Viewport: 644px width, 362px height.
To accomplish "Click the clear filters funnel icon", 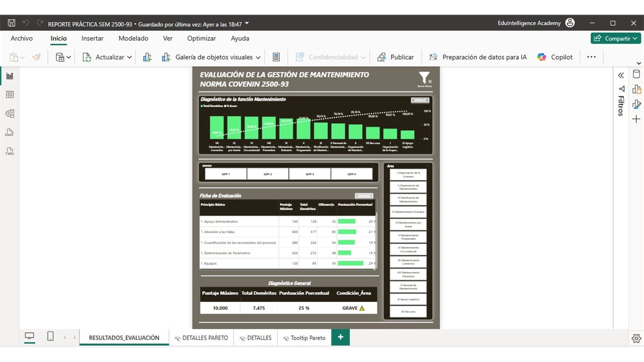I will pyautogui.click(x=425, y=78).
